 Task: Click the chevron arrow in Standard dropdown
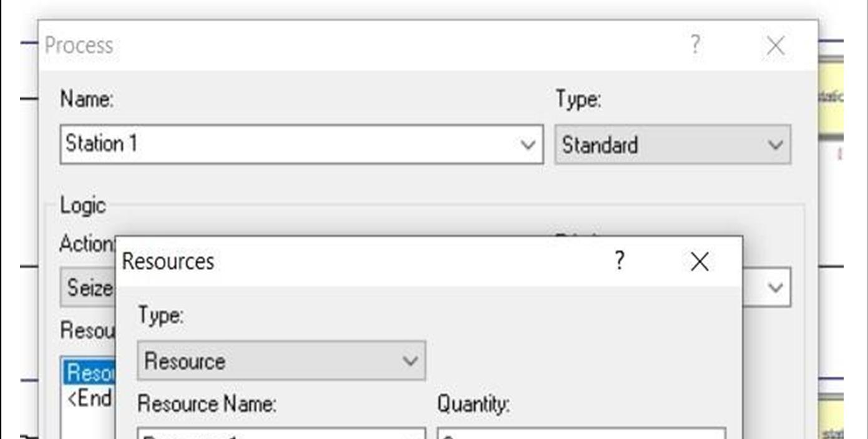click(x=776, y=145)
